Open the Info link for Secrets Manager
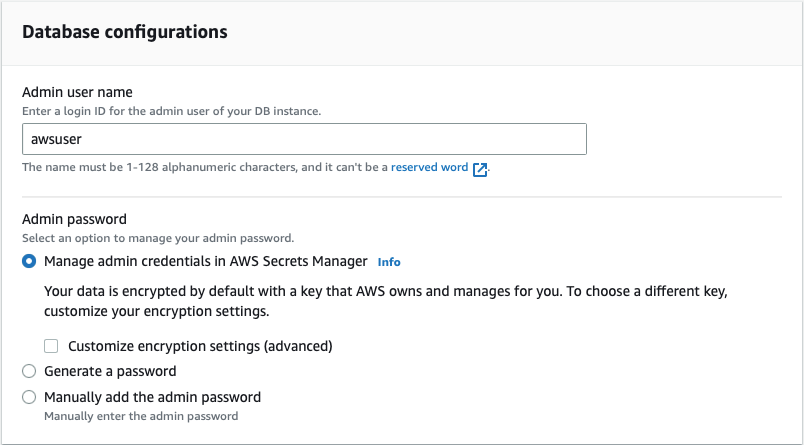Image resolution: width=804 pixels, height=445 pixels. (389, 262)
